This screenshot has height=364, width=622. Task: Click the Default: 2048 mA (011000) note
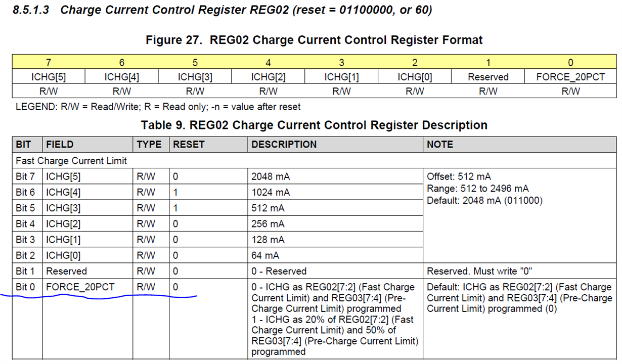[484, 200]
